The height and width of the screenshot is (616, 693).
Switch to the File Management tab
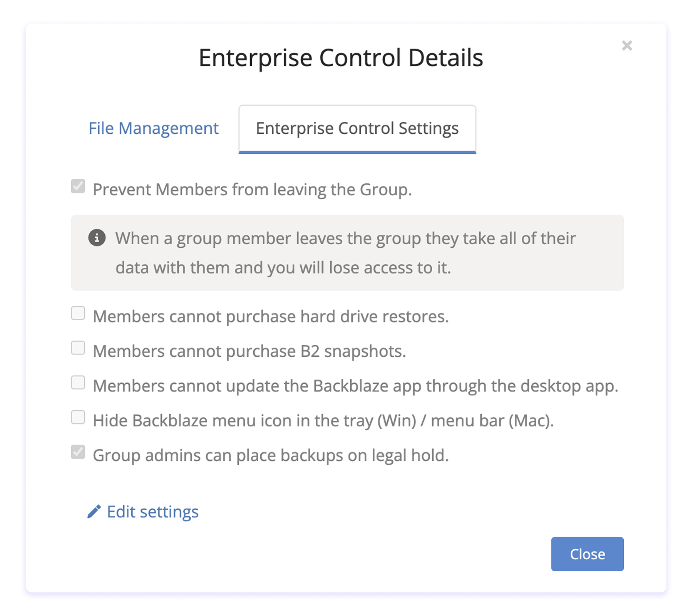click(x=153, y=128)
